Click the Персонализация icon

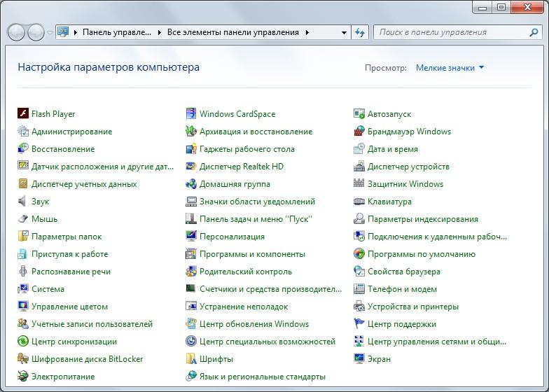190,236
